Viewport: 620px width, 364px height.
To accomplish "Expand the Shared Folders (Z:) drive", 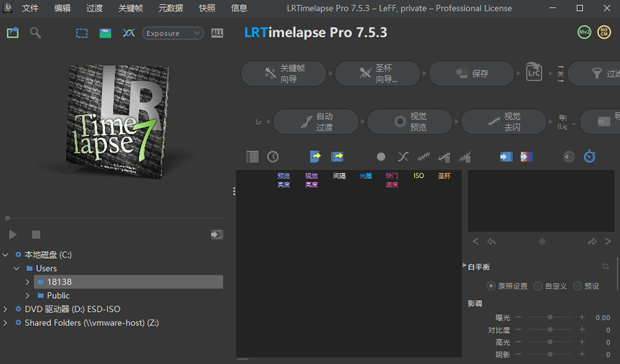I will pos(6,323).
